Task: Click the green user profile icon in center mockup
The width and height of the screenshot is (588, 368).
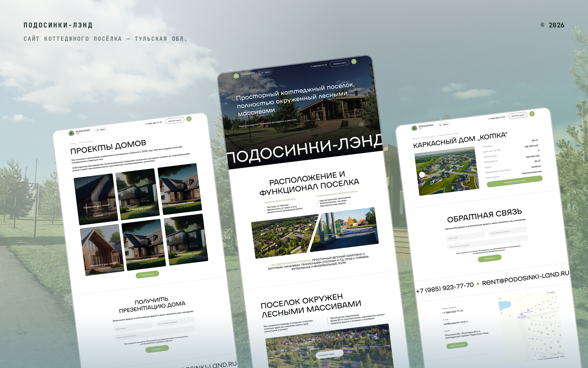Action: click(354, 62)
